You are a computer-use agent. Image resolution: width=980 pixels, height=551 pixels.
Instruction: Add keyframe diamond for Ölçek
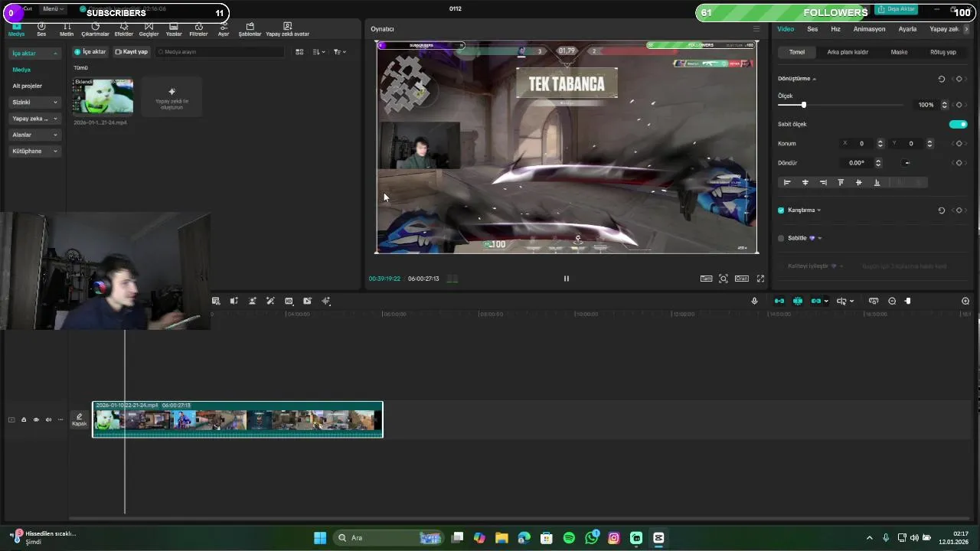tap(959, 105)
